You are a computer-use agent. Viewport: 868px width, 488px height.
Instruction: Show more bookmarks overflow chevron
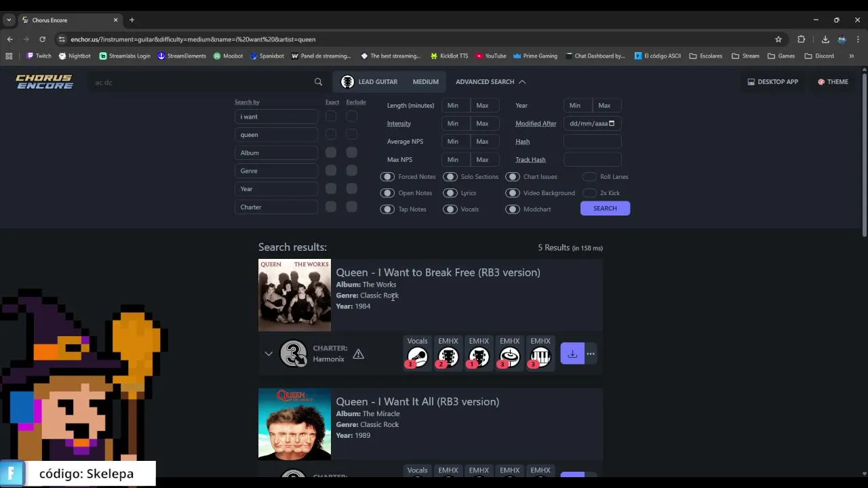point(852,56)
